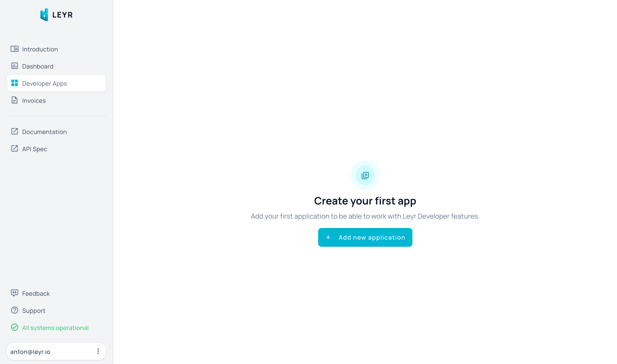
Task: Open account options for anton@leyr.io
Action: [x=97, y=351]
